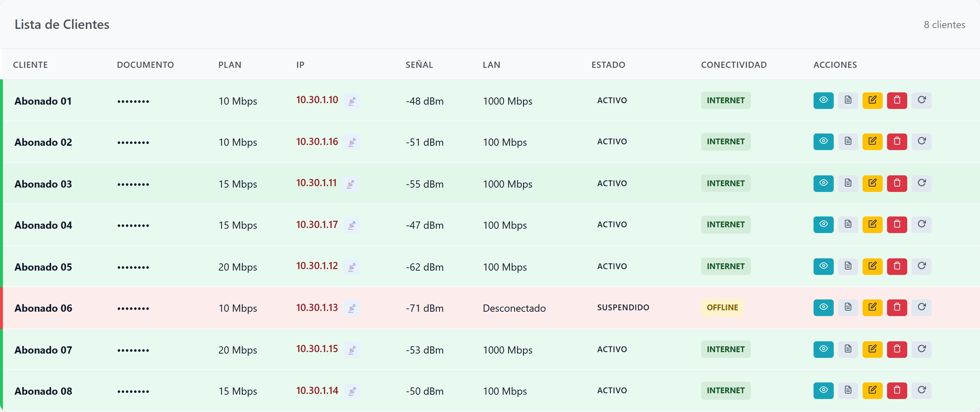View Abonado 08 via eye icon
The image size is (980, 412).
click(823, 391)
